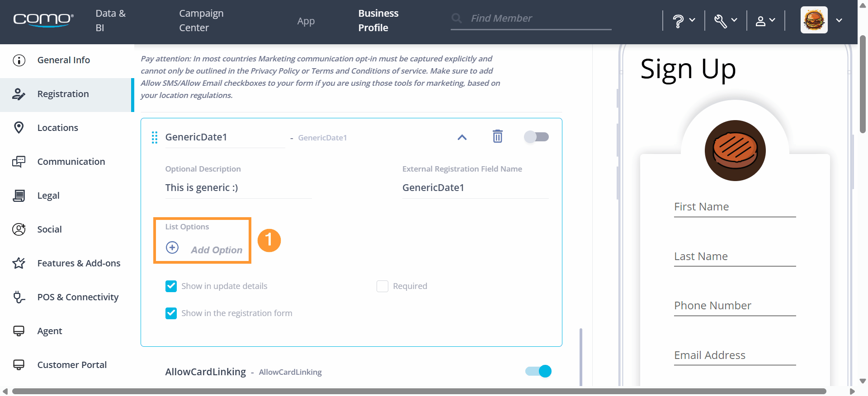Viewport: 868px width, 396px height.
Task: Collapse the GenericDate1 field panel
Action: (x=462, y=137)
